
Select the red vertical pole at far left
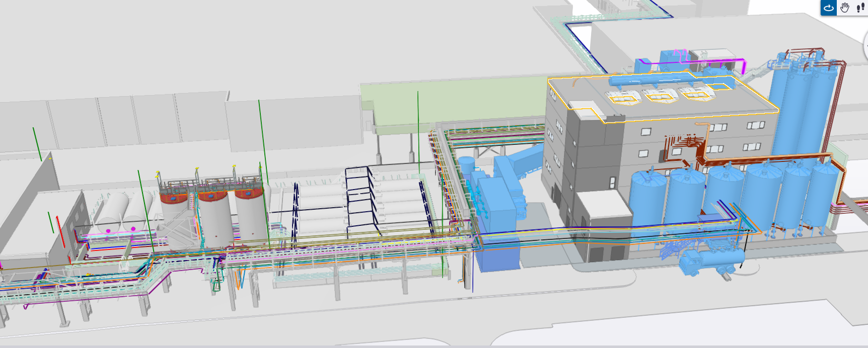coord(59,231)
